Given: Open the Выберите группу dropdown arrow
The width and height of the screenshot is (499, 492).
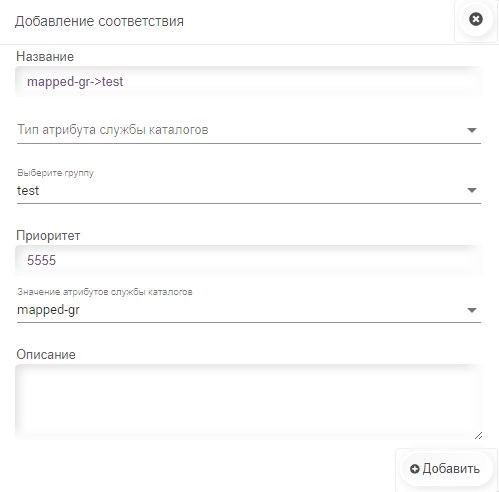Looking at the screenshot, I should pyautogui.click(x=472, y=190).
